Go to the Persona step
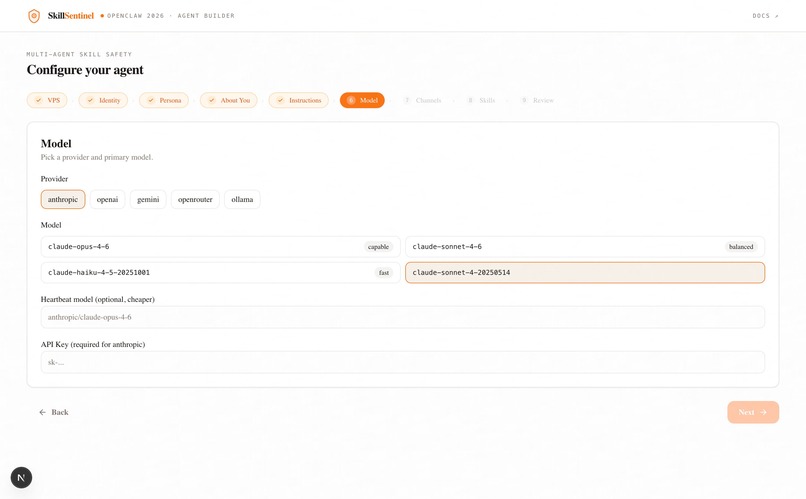This screenshot has height=499, width=806. tap(163, 100)
